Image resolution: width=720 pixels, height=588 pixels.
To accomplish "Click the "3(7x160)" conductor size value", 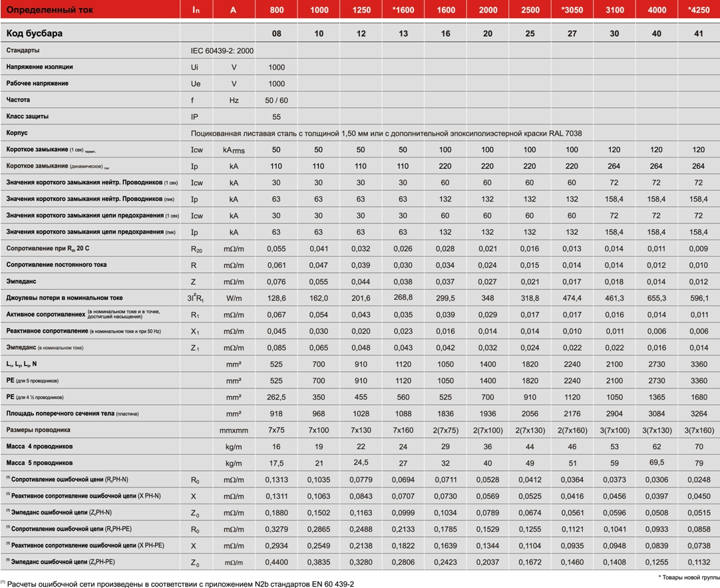I will point(699,430).
